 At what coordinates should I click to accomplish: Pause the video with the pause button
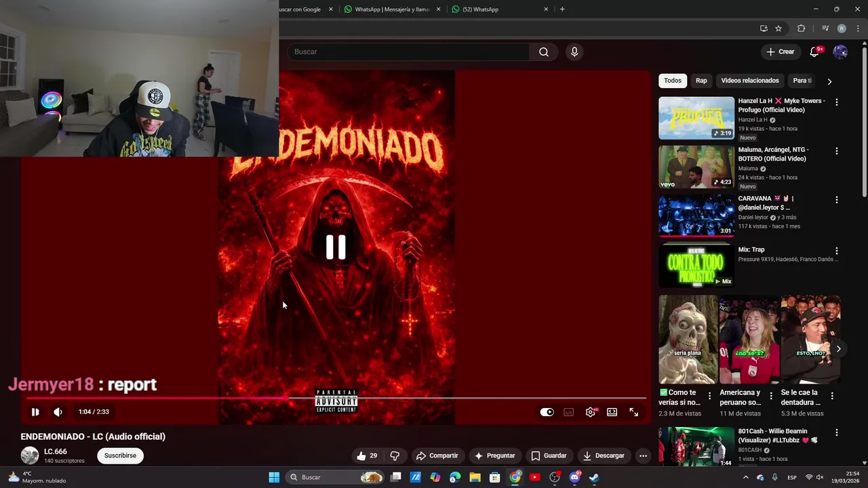coord(35,411)
